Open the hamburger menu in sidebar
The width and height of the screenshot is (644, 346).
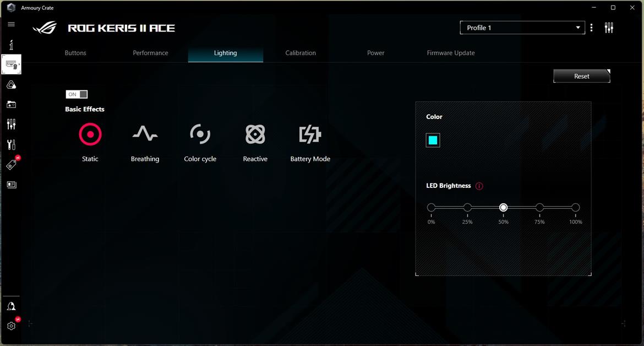point(11,24)
